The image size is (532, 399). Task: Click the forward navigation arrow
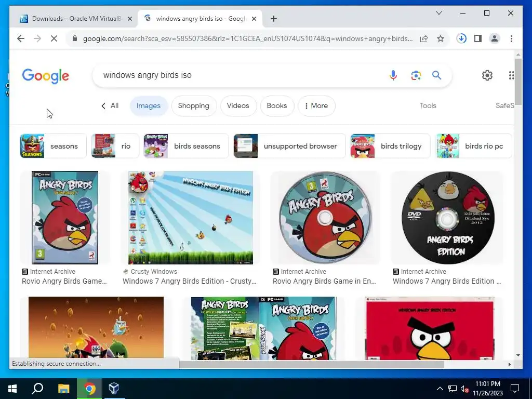pyautogui.click(x=37, y=38)
